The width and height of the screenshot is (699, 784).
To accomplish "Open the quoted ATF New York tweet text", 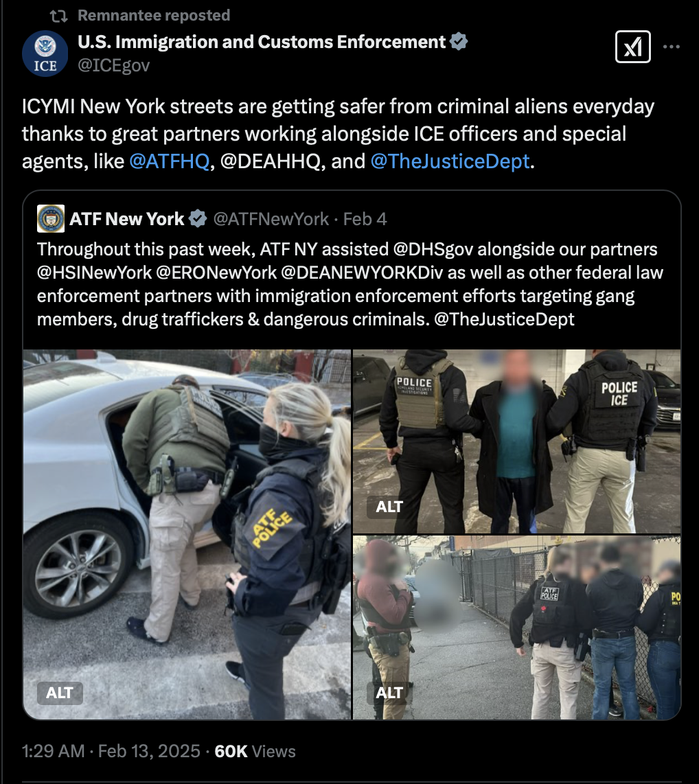I will point(350,284).
